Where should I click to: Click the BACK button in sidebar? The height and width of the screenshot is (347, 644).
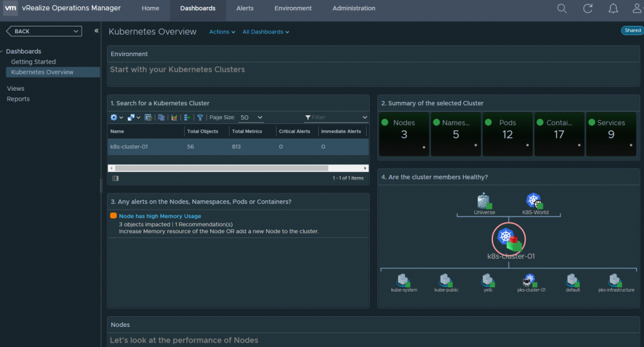pos(44,31)
